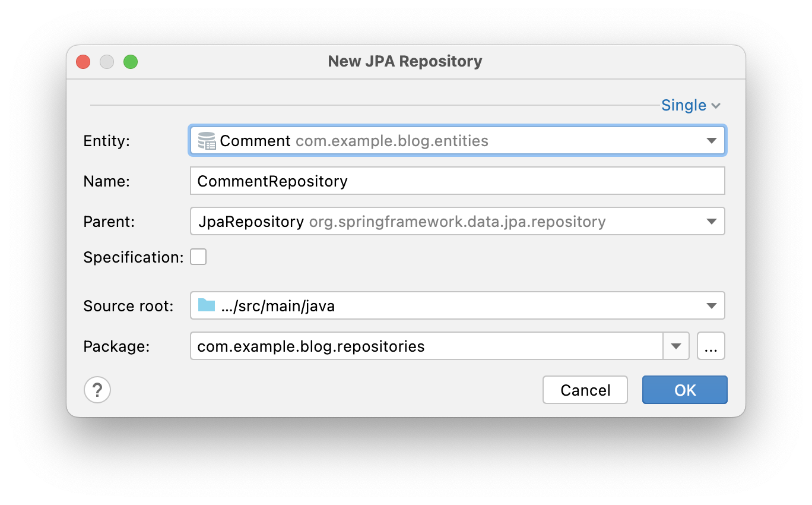This screenshot has height=505, width=812.
Task: Open the Package dropdown arrow
Action: (x=675, y=345)
